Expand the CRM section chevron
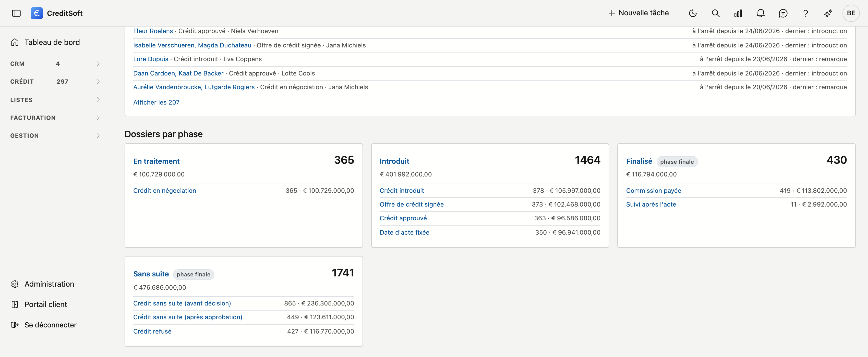Image resolution: width=868 pixels, height=357 pixels. 98,63
